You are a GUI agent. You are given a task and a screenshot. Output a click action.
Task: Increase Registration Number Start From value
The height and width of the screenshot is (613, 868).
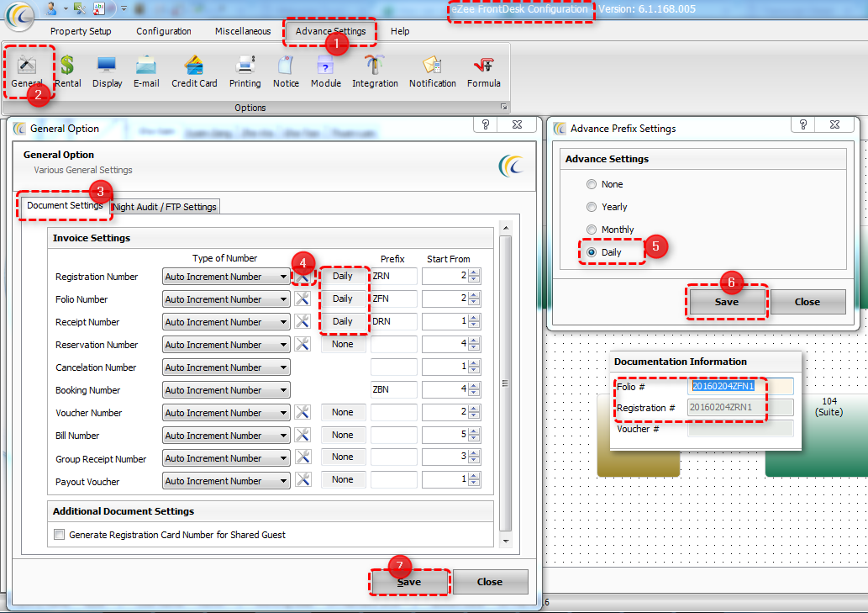[x=474, y=272]
